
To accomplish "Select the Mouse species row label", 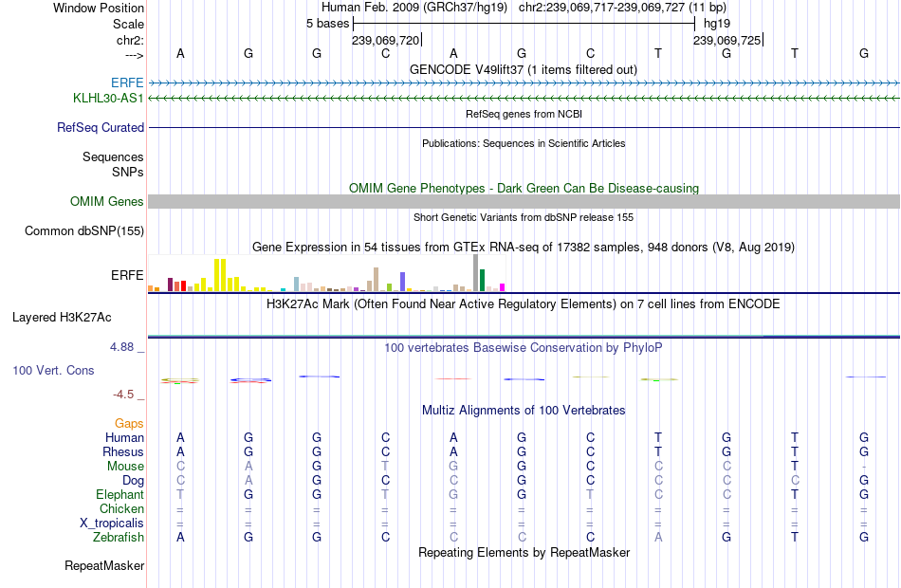I will click(x=125, y=467).
